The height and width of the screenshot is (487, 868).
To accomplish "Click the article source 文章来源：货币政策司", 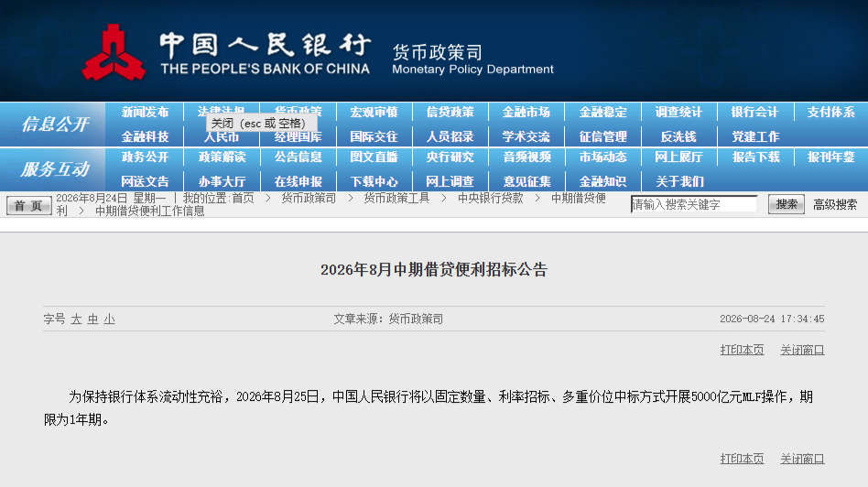I will 388,319.
